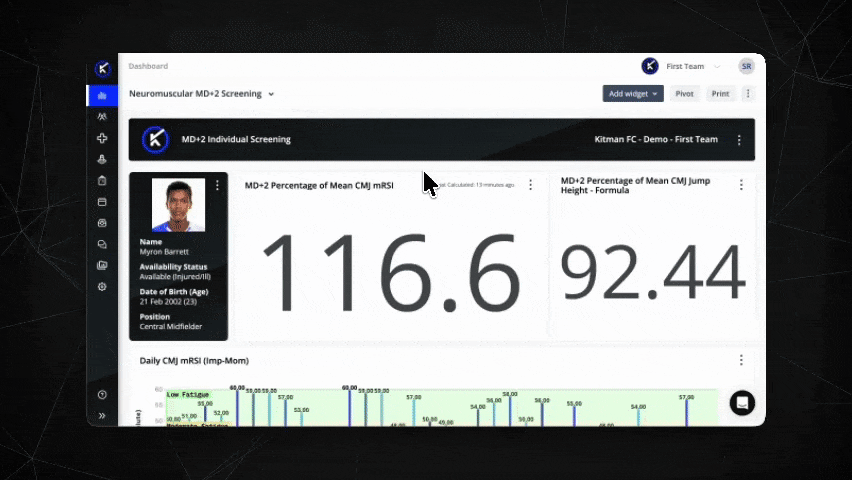
Task: Open the Daily CMJ mRSI widget menu
Action: [x=741, y=360]
